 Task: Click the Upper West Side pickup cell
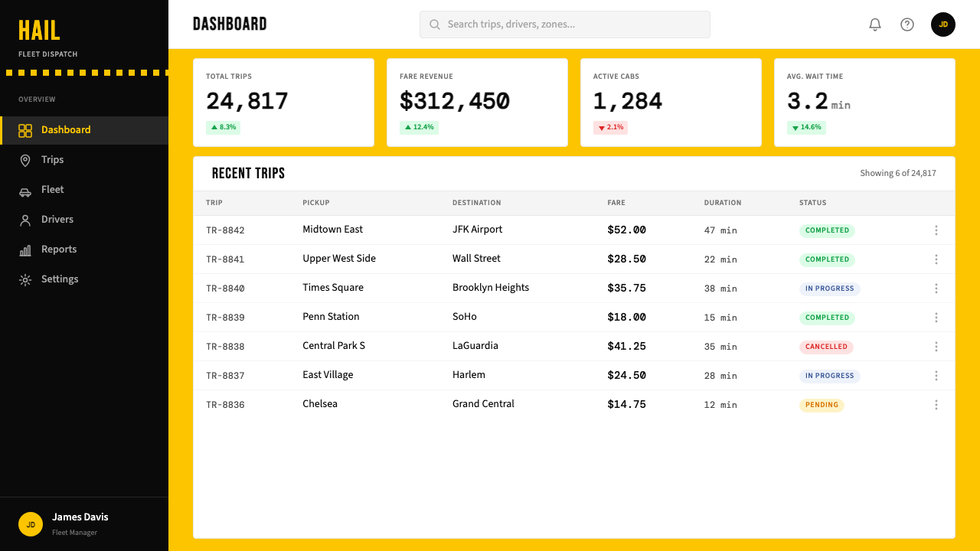[x=339, y=259]
